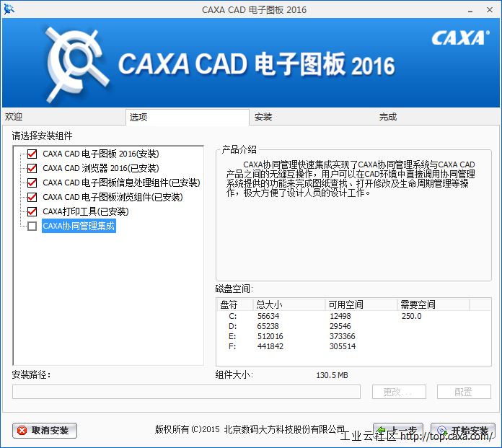Screen dimensions: 502x448
Task: Go to the 安装 tab
Action: 312,117
